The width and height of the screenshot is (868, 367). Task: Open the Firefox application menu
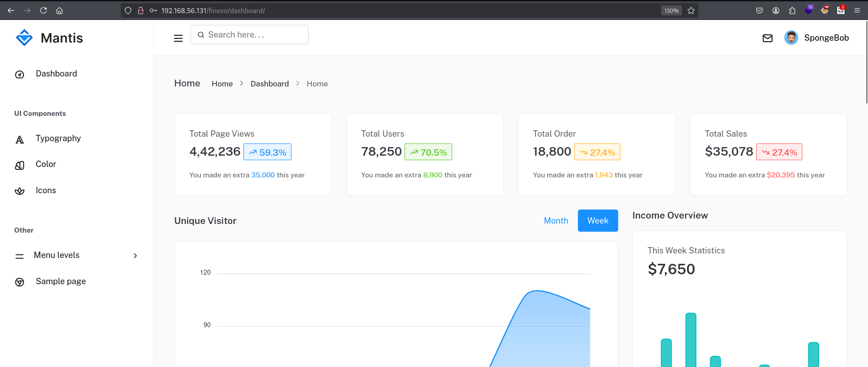point(857,10)
